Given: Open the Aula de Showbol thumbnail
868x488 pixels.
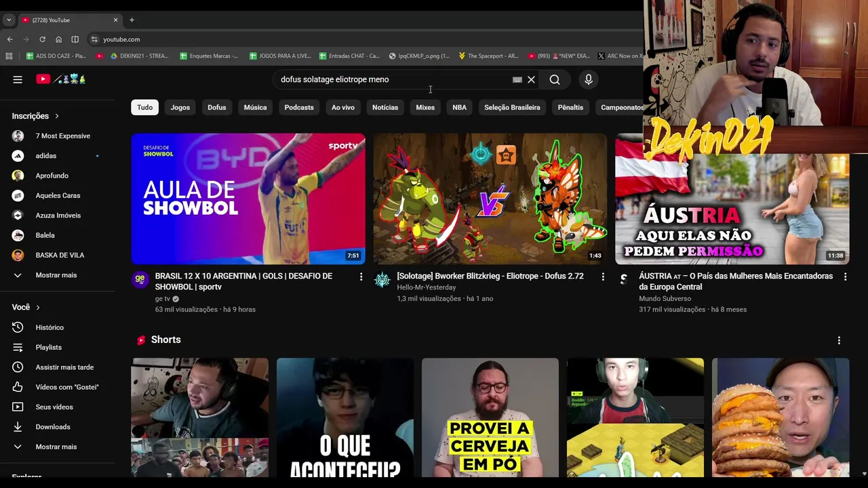Looking at the screenshot, I should (248, 199).
